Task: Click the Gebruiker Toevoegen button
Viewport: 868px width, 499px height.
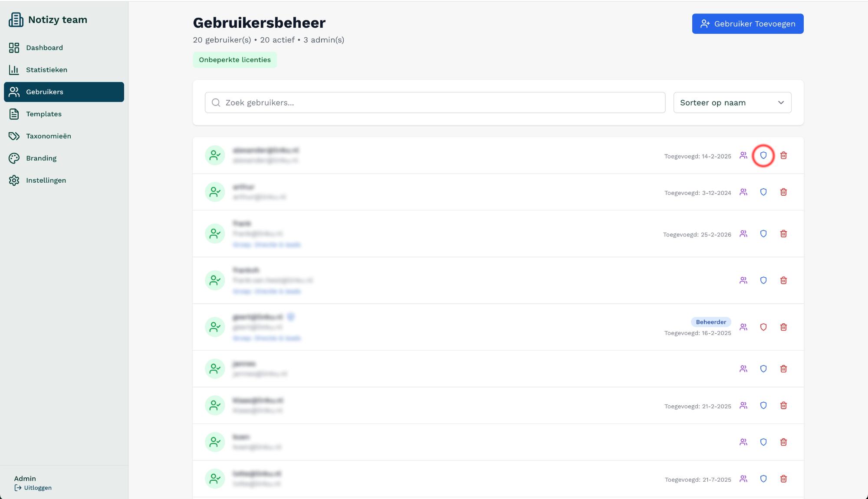Action: [747, 24]
